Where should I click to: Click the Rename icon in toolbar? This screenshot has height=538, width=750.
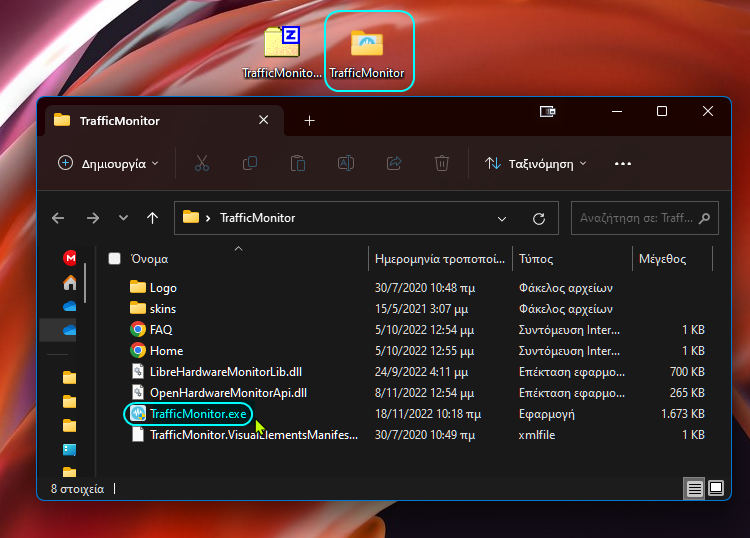click(346, 164)
